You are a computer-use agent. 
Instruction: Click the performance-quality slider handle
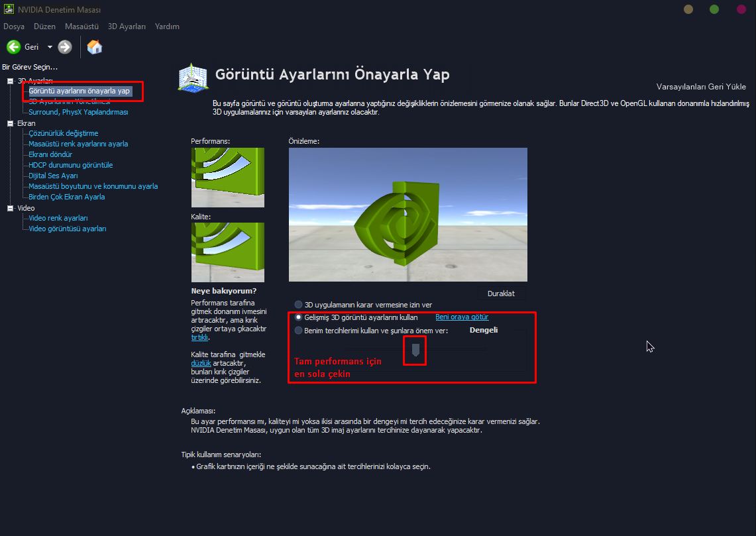tap(415, 350)
